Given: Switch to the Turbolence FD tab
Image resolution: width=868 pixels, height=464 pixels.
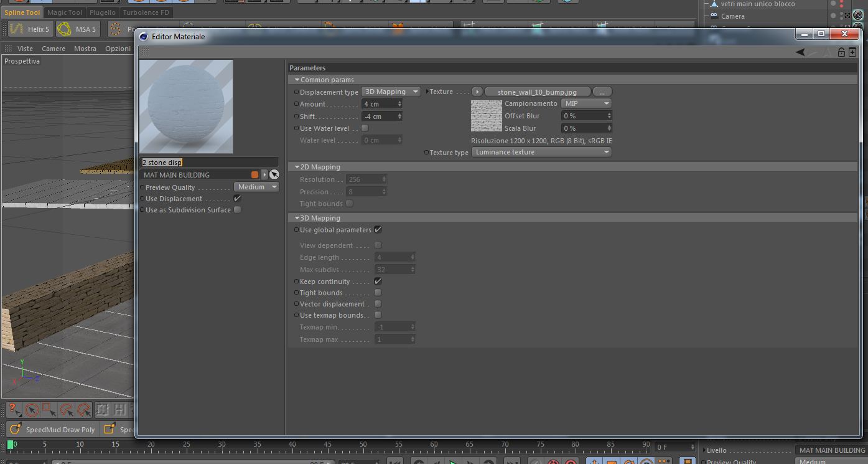Looking at the screenshot, I should tap(146, 12).
